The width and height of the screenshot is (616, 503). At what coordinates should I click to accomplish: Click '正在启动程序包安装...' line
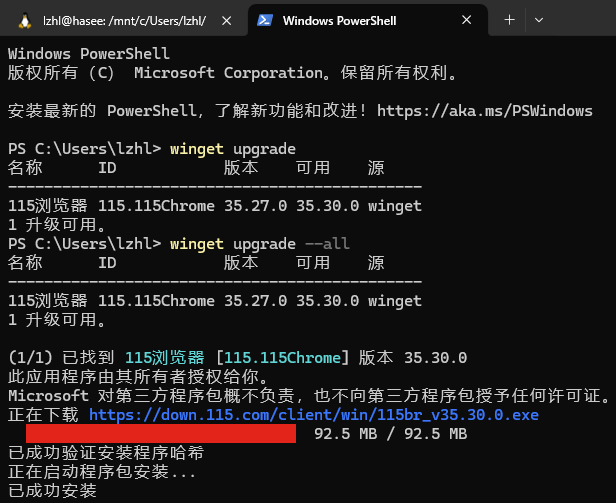[101, 472]
